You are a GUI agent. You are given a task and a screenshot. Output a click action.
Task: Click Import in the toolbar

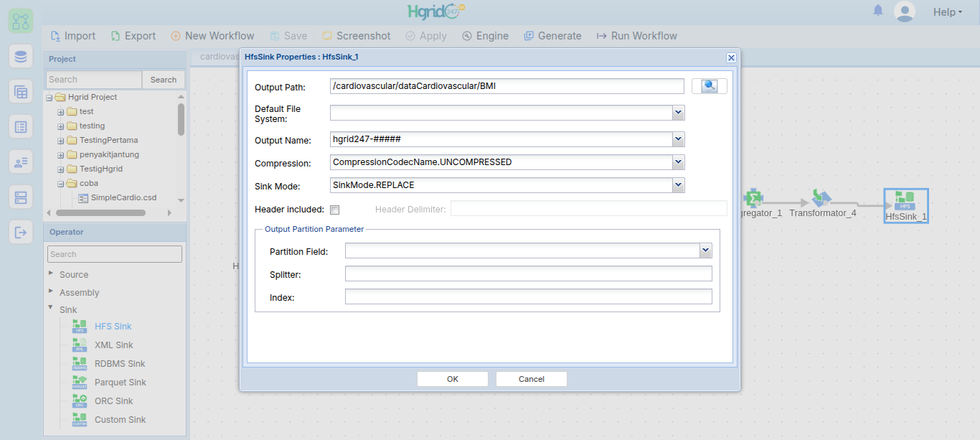click(x=72, y=36)
